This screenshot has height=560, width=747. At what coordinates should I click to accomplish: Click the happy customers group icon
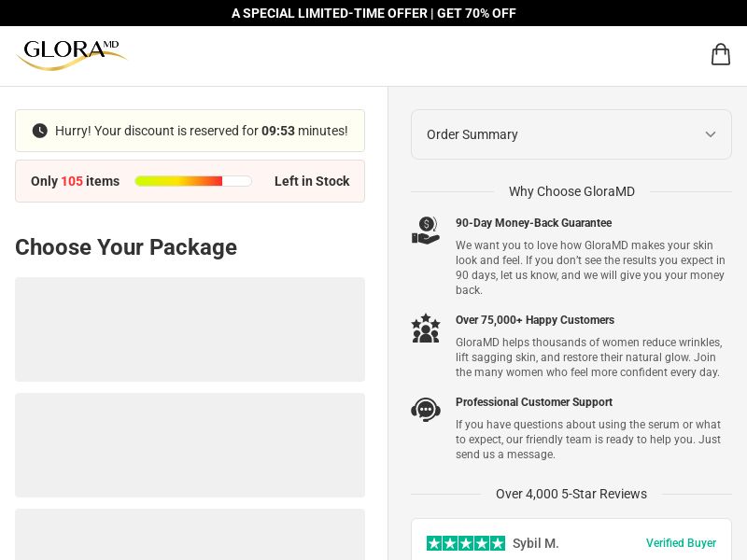tap(426, 328)
